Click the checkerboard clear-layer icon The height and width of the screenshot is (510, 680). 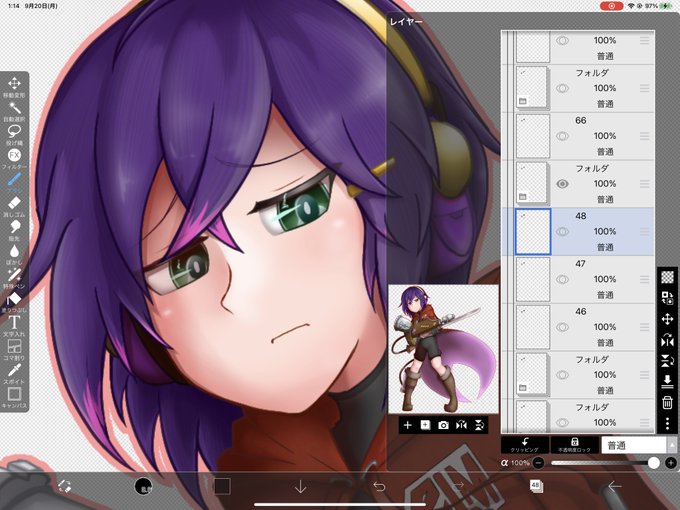(x=667, y=277)
